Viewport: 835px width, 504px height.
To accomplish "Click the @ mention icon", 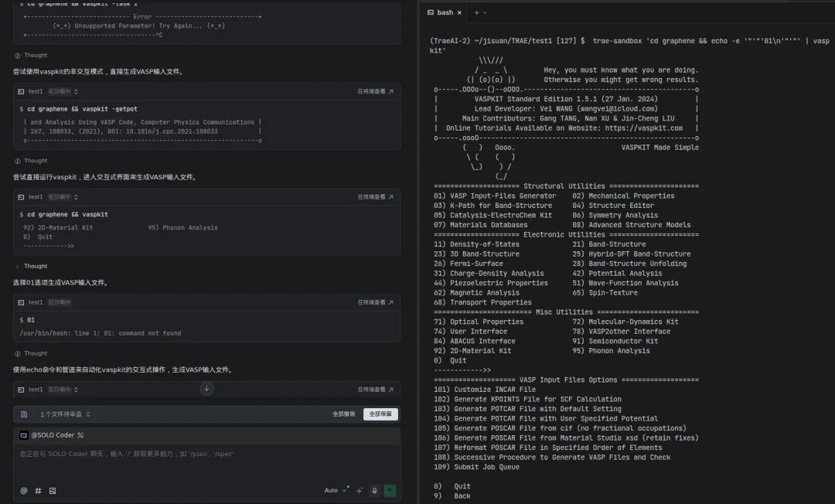I will coord(23,491).
